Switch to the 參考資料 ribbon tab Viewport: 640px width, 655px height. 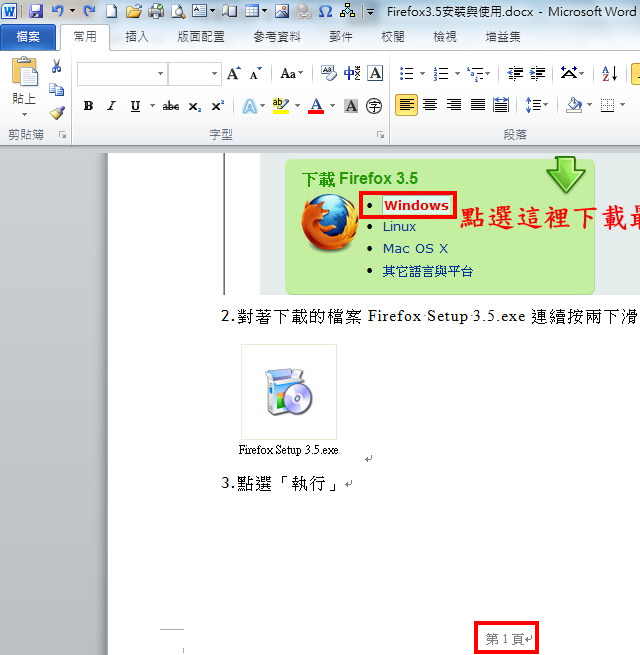tap(277, 37)
